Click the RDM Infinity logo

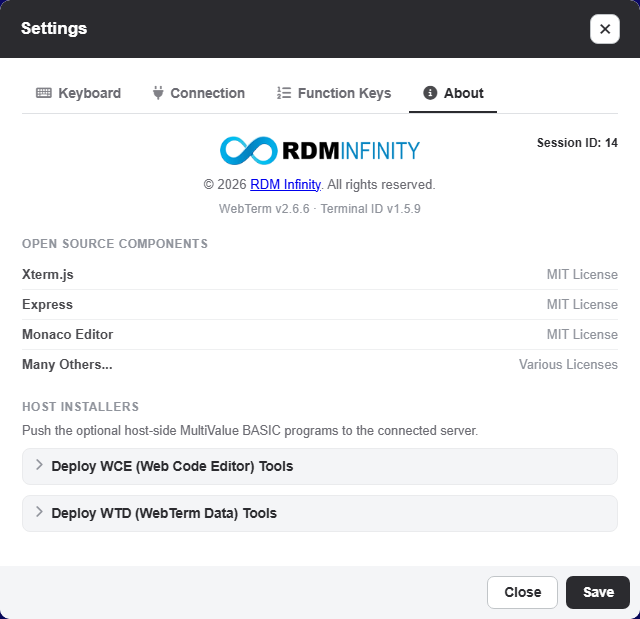(320, 150)
